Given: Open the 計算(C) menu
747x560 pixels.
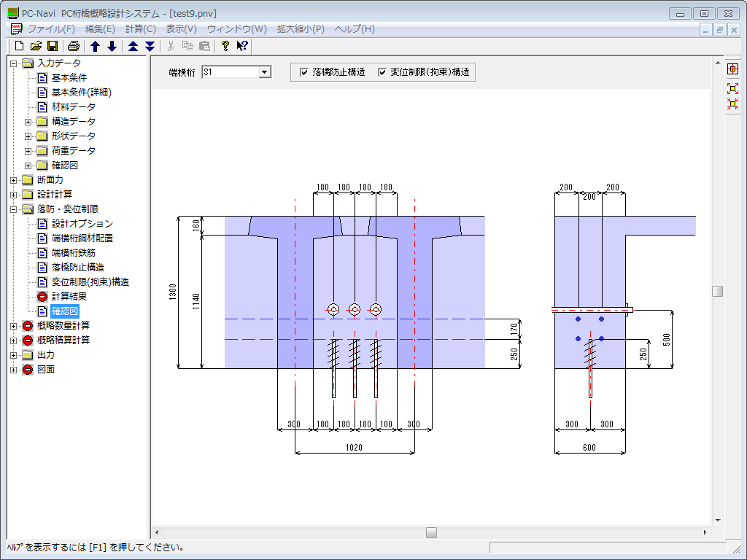Looking at the screenshot, I should point(140,29).
